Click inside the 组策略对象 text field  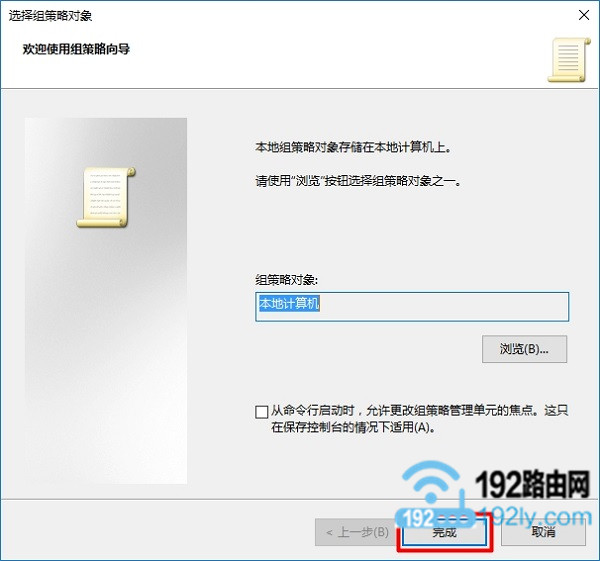412,307
